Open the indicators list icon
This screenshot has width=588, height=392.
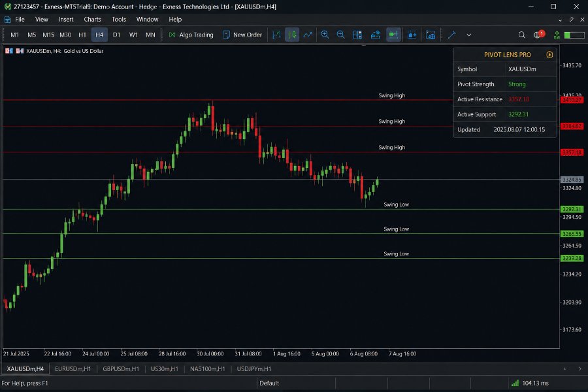412,35
